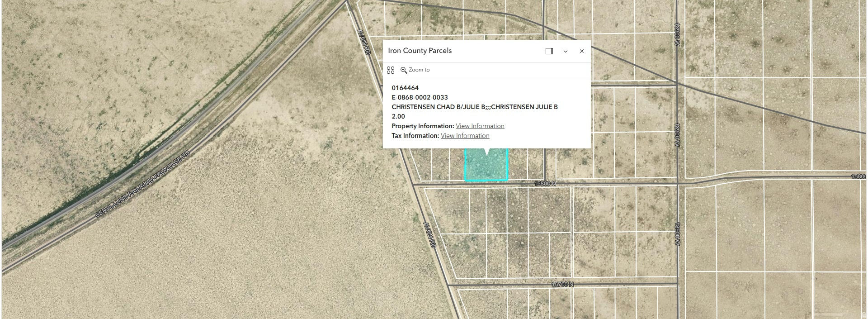
Task: Dock the Iron County Parcels popup
Action: [549, 51]
